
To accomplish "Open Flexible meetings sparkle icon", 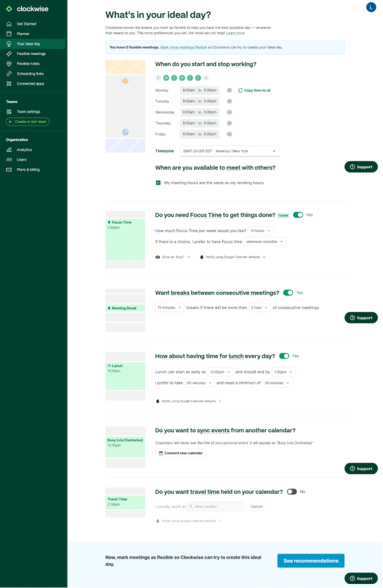I will 9,54.
